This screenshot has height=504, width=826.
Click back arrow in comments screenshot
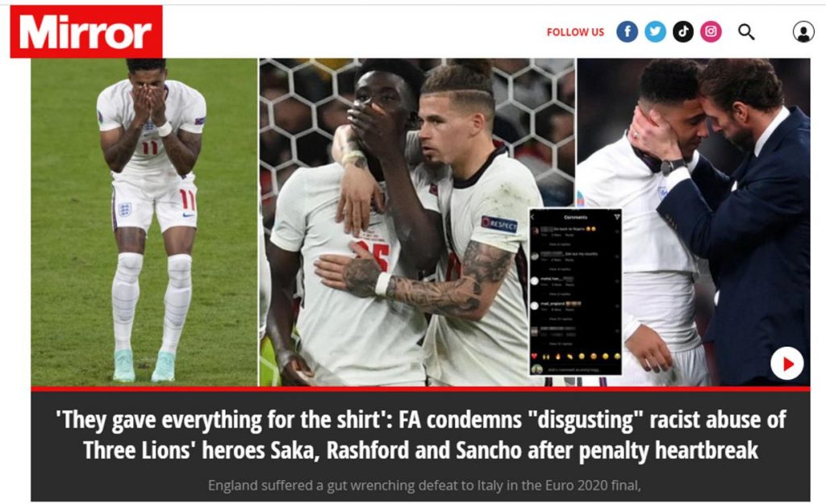pyautogui.click(x=533, y=217)
